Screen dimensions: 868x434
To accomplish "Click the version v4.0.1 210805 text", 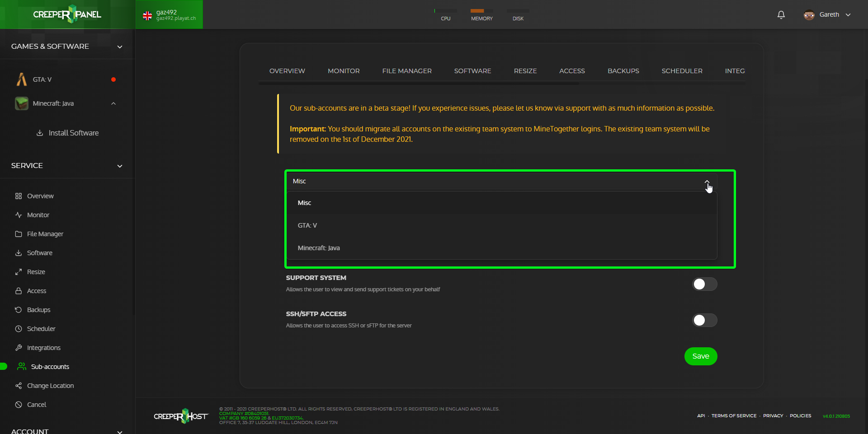I will [x=836, y=416].
